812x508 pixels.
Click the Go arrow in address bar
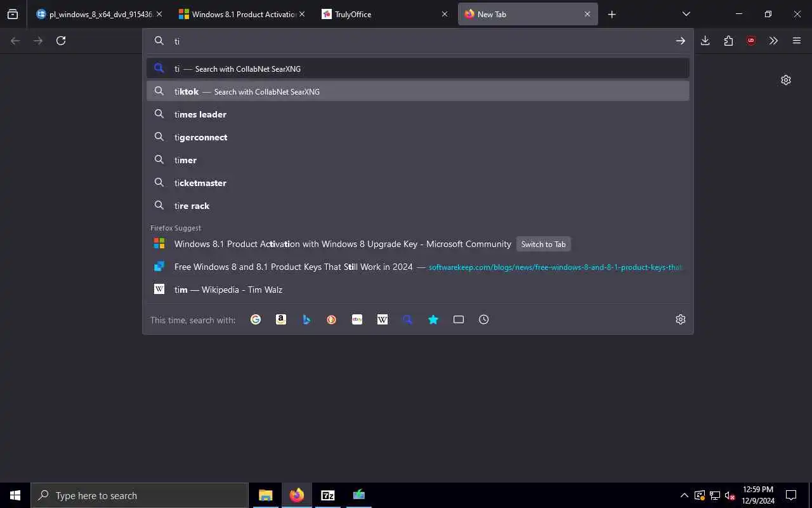click(x=680, y=41)
